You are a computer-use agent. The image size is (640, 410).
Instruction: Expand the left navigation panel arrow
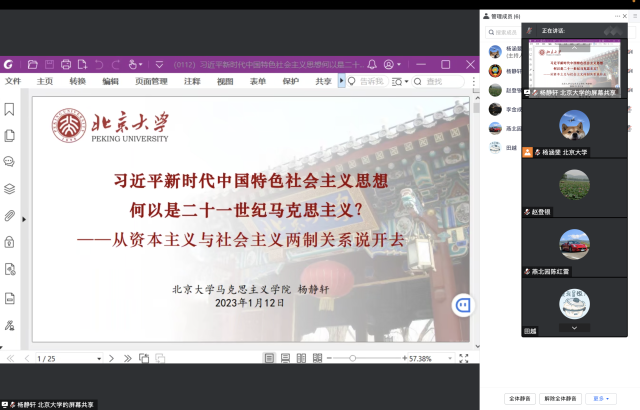pos(24,219)
